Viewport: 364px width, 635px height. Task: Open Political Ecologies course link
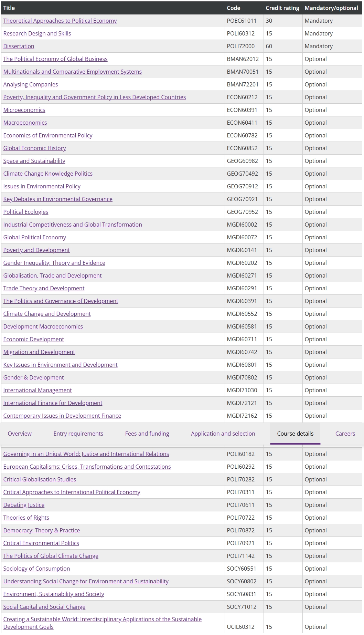[26, 212]
